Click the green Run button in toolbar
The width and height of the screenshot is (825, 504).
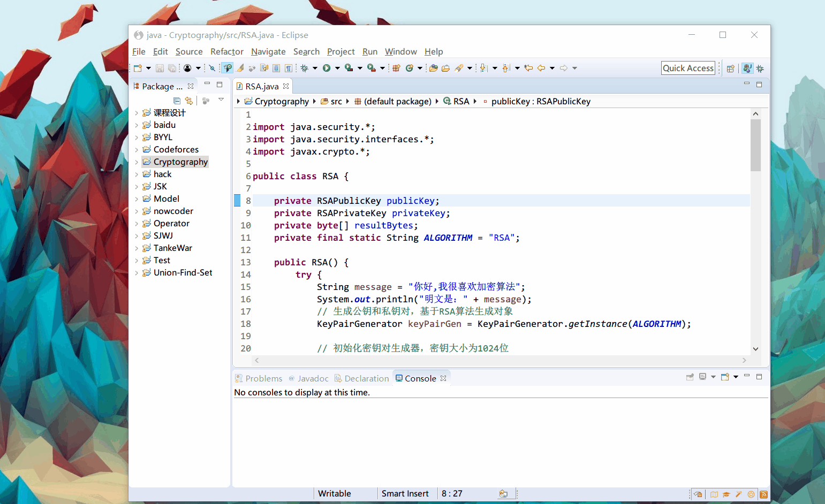point(327,68)
